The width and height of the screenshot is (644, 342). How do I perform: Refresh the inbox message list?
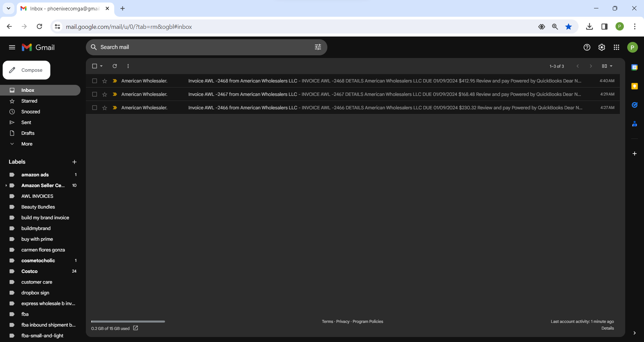pos(115,66)
